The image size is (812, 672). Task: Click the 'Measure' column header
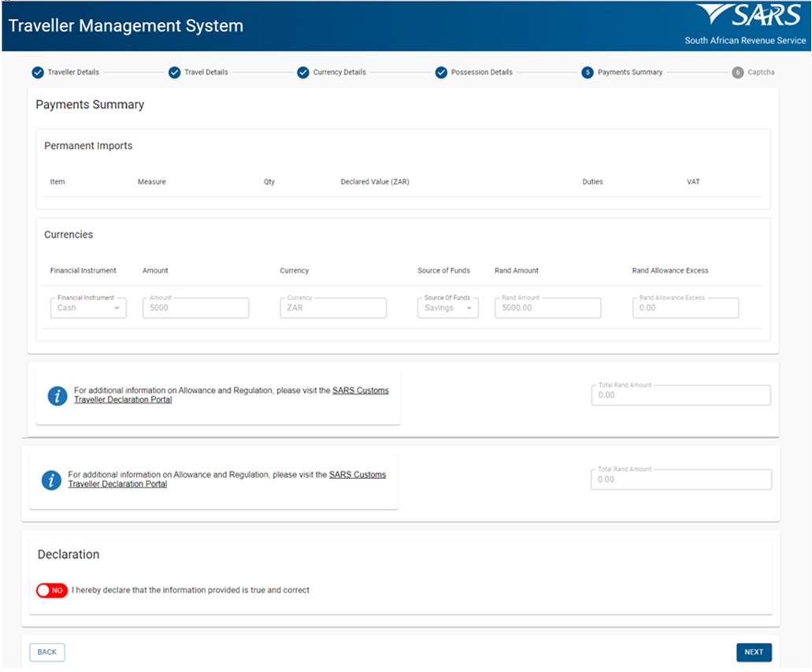tap(152, 182)
